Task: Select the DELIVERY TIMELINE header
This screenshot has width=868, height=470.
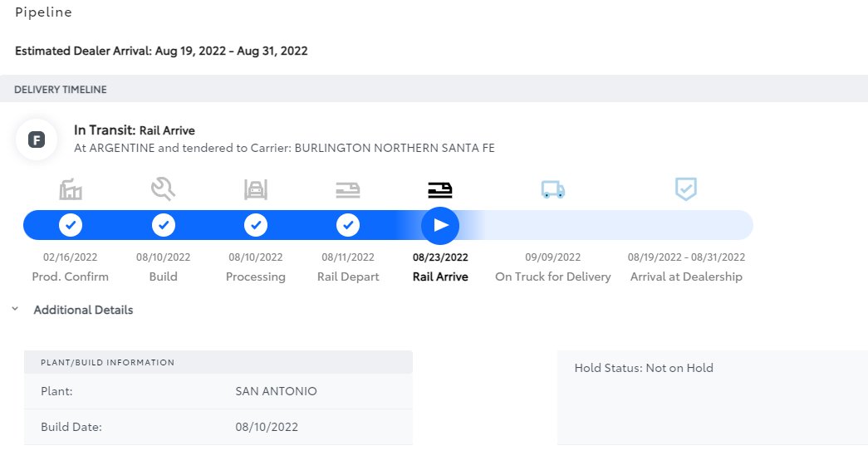Action: [61, 90]
